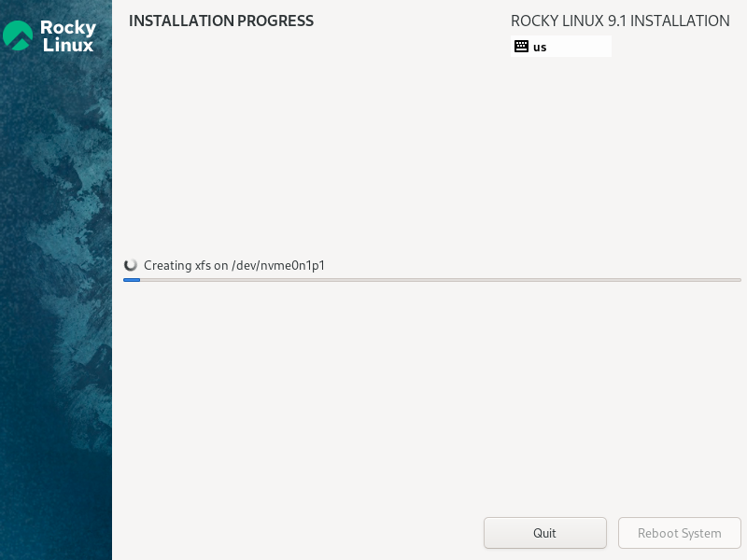Open the us keyboard layout indicator
The height and width of the screenshot is (560, 747).
(561, 47)
